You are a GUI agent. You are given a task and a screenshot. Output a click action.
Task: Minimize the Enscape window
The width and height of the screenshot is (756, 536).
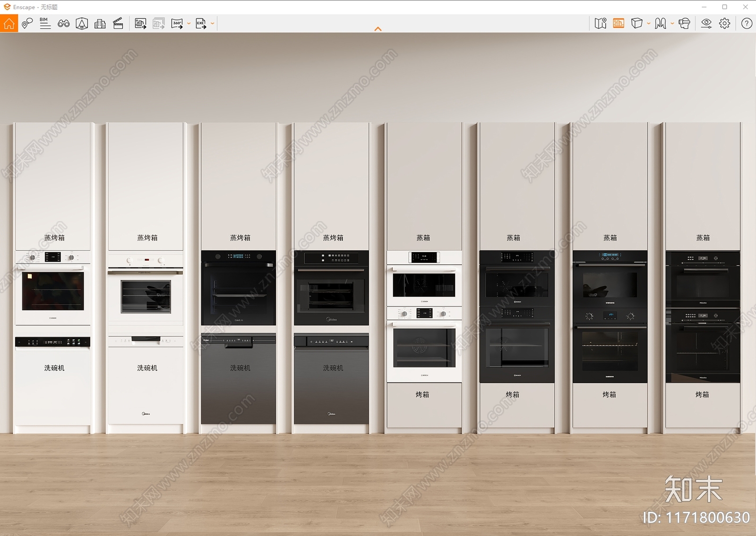[704, 7]
